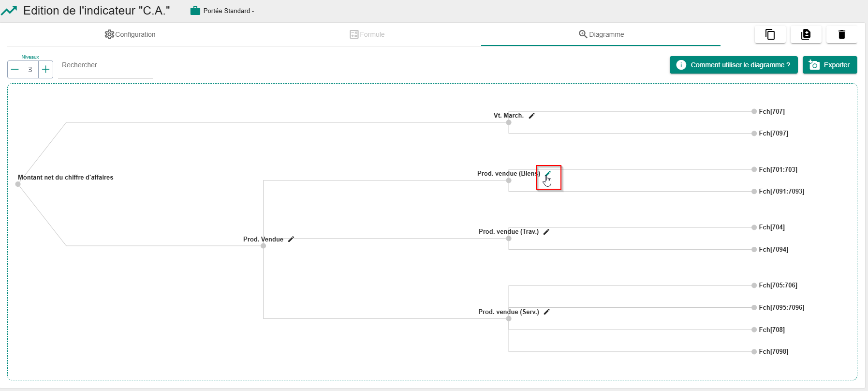The height and width of the screenshot is (391, 868).
Task: Click the copy/duplicate indicator icon
Action: click(770, 34)
